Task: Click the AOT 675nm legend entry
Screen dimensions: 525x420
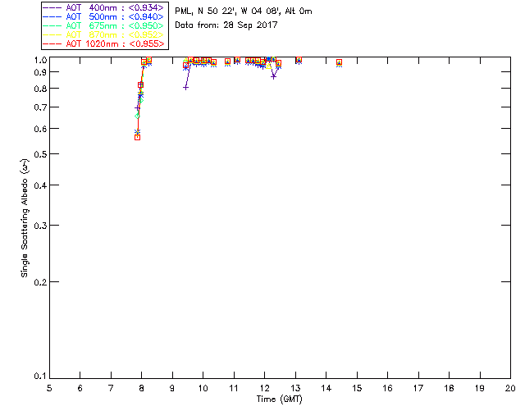Action: click(103, 25)
